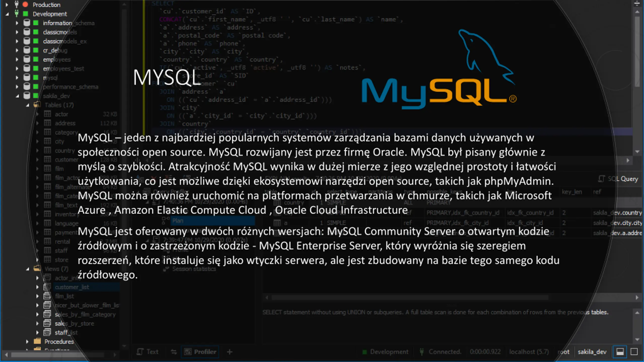Click the table grid icon for city
The image size is (644, 362).
(x=47, y=141)
